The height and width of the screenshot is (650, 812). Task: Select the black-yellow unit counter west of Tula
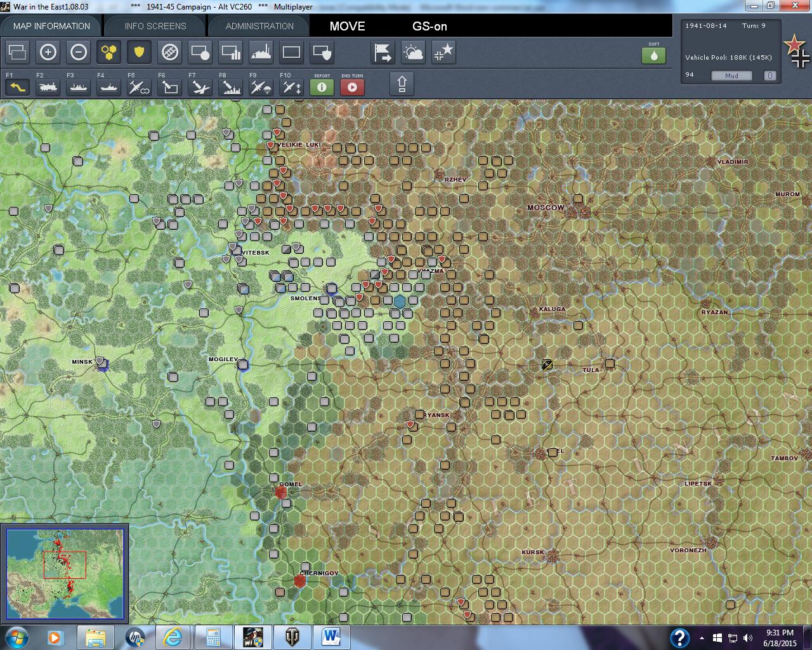(x=547, y=364)
